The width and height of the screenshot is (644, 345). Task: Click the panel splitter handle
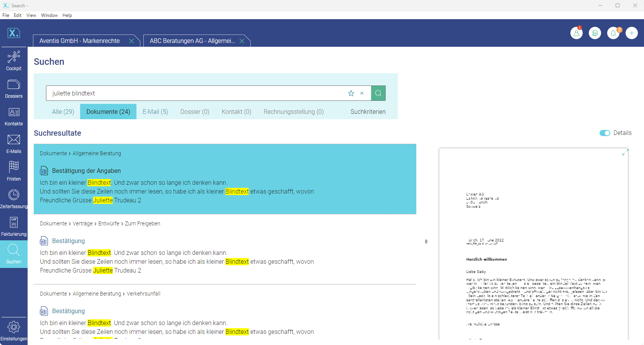pyautogui.click(x=426, y=242)
